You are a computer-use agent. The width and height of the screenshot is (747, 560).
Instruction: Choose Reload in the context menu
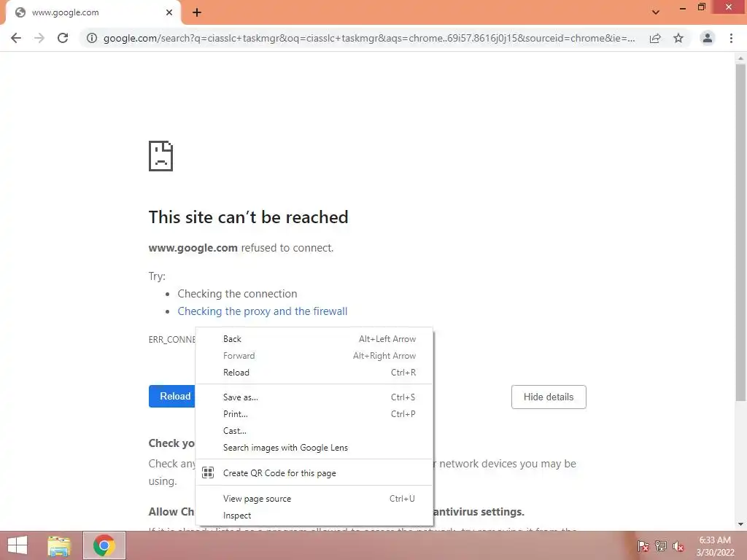[314, 373]
